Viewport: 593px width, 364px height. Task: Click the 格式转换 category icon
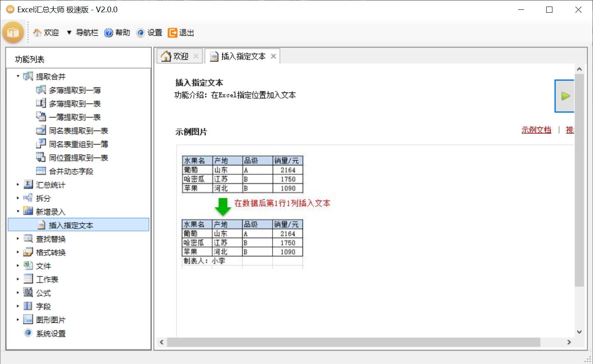click(x=28, y=252)
